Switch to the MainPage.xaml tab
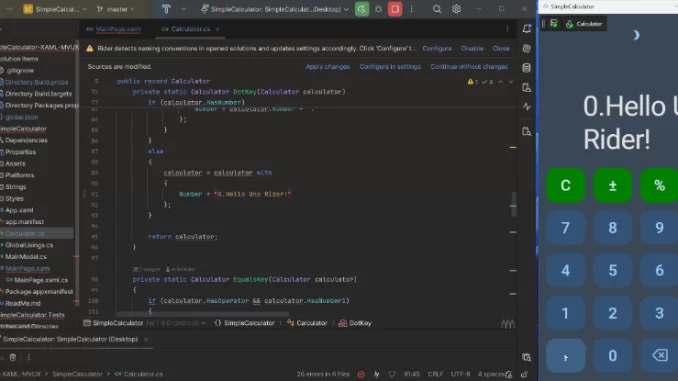Screen dimensions: 678x381 point(113,29)
